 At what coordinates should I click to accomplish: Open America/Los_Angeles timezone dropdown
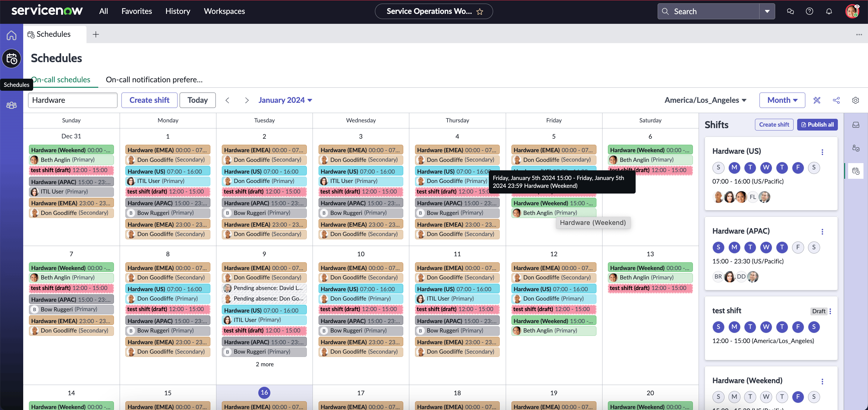pos(705,100)
